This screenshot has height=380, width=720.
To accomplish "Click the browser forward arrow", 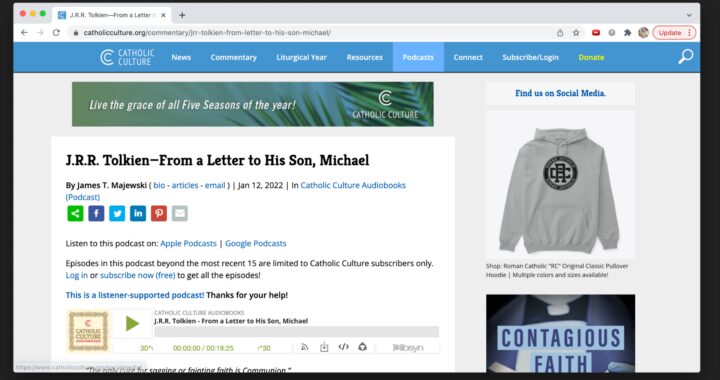I will (40, 33).
